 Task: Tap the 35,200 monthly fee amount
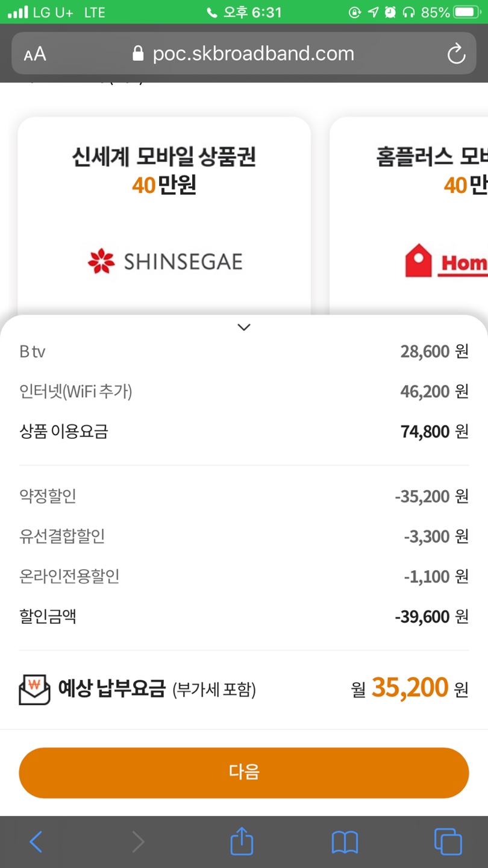point(410,687)
